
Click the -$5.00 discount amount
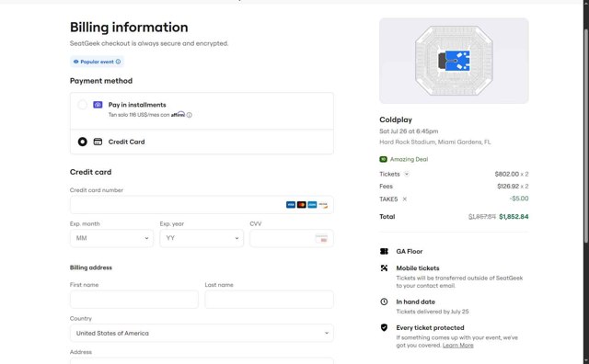(519, 199)
